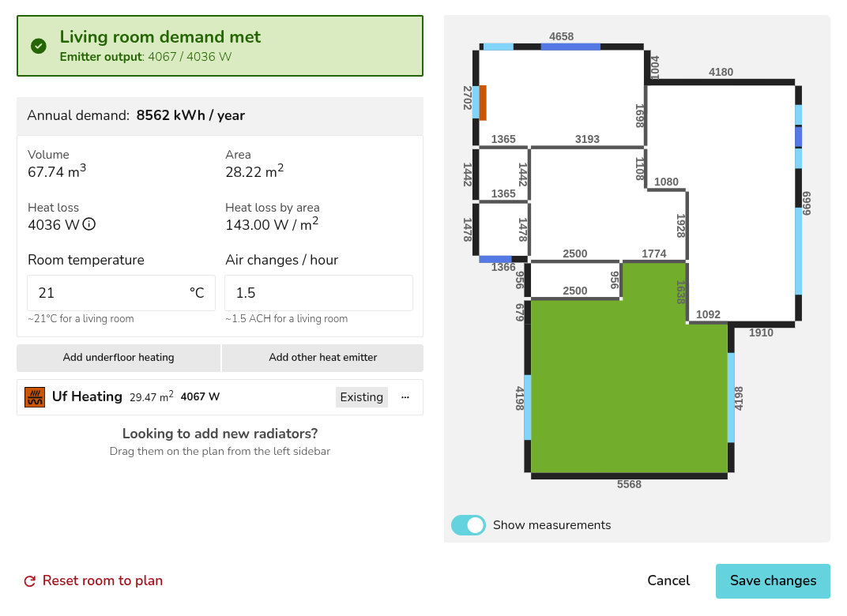
Task: Click the Save changes button
Action: click(773, 581)
